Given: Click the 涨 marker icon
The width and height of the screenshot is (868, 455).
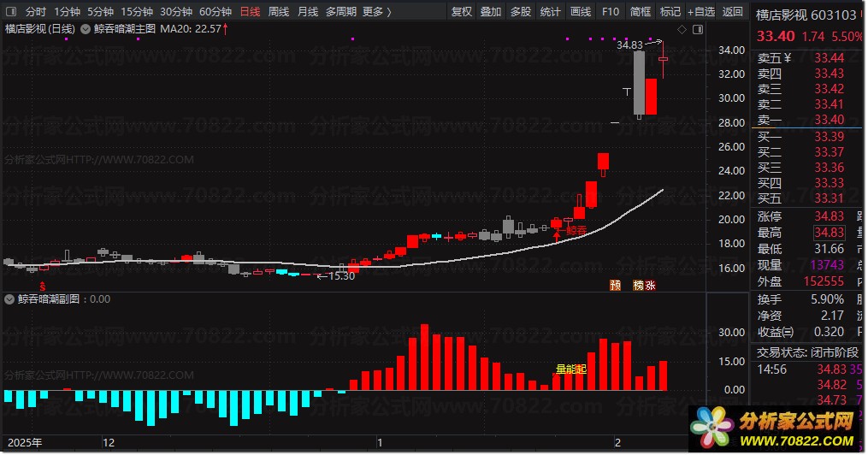Looking at the screenshot, I should (x=650, y=285).
